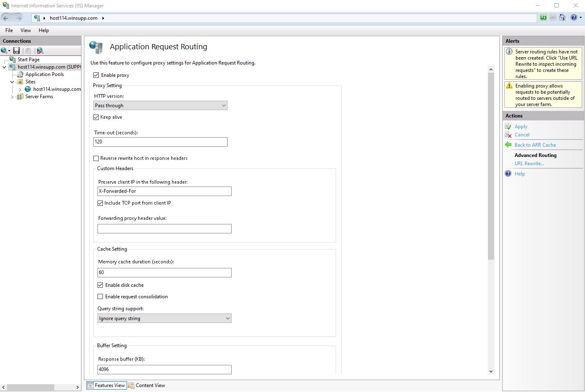Open the Query string support dropdown
585x392 pixels.
165,318
